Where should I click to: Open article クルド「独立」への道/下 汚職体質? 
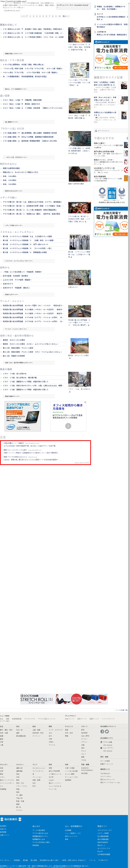point(22,100)
